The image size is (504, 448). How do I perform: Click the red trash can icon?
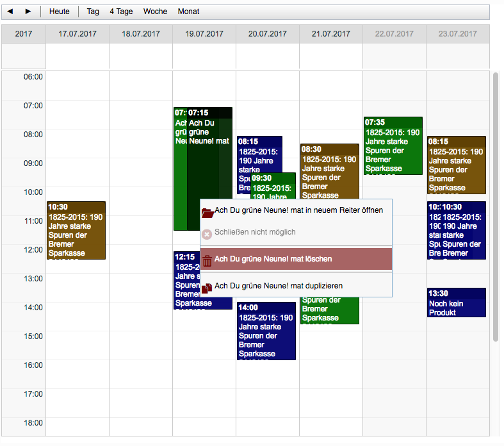207,260
